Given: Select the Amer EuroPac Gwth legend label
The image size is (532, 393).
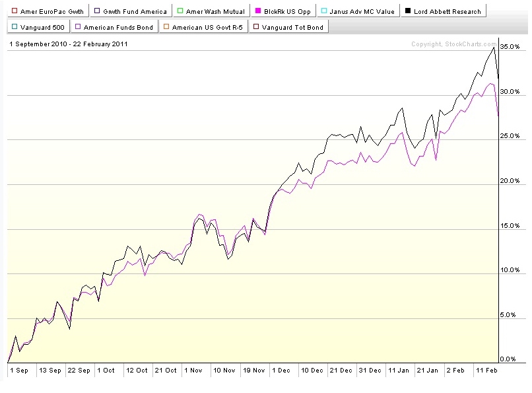Looking at the screenshot, I should click(x=52, y=11).
